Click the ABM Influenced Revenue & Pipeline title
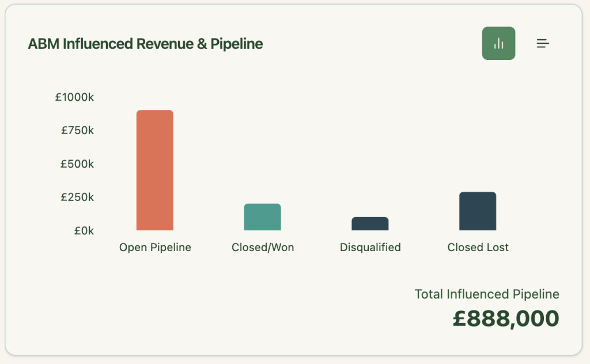Viewport: 590px width, 364px height. coord(145,43)
